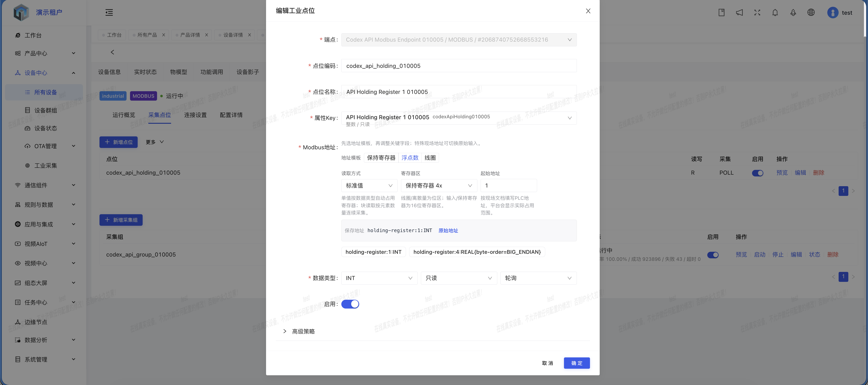Click the alarm bell icon next to globe
The height and width of the screenshot is (385, 868).
coord(793,12)
